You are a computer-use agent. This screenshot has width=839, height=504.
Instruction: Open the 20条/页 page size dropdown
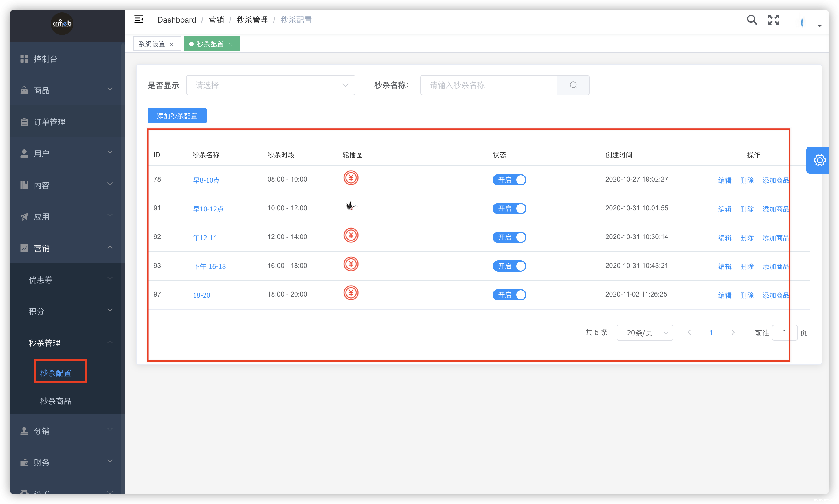point(644,333)
